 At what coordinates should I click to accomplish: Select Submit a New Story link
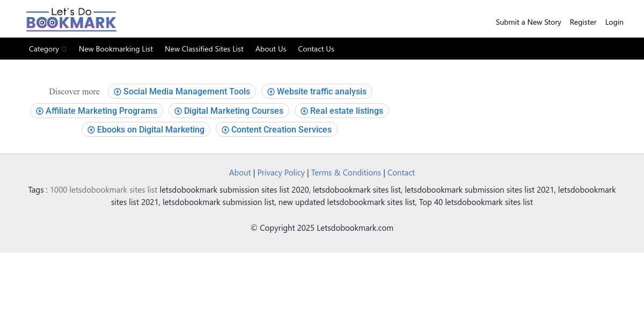point(529,22)
